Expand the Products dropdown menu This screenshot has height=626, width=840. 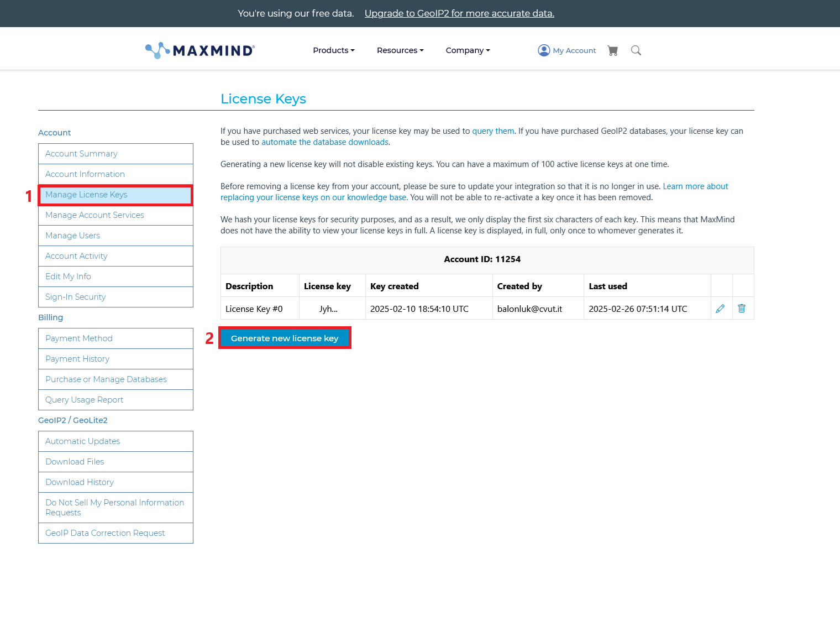click(333, 50)
